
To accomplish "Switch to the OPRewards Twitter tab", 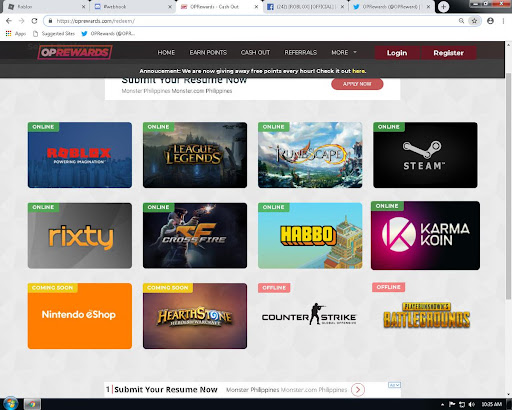I will [x=392, y=7].
